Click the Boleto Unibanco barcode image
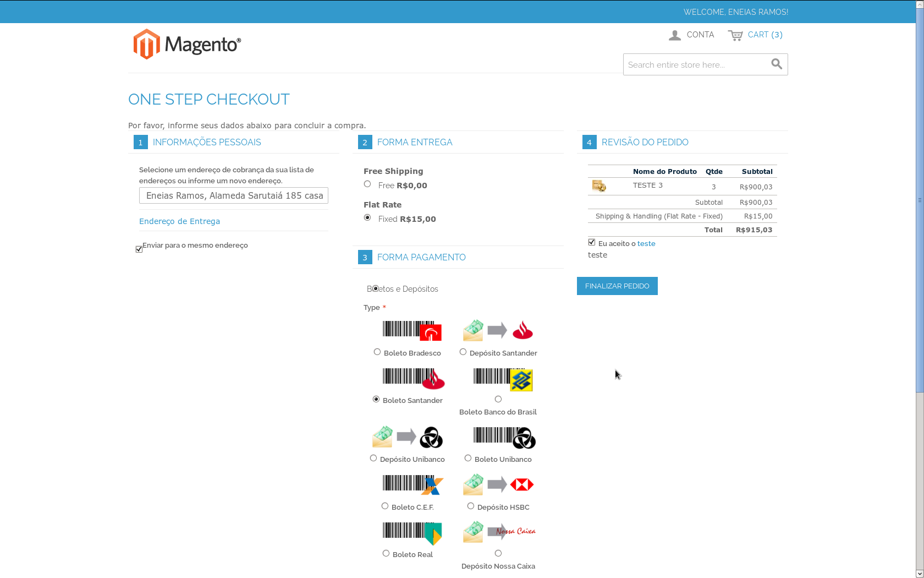The height and width of the screenshot is (578, 924). tap(504, 438)
